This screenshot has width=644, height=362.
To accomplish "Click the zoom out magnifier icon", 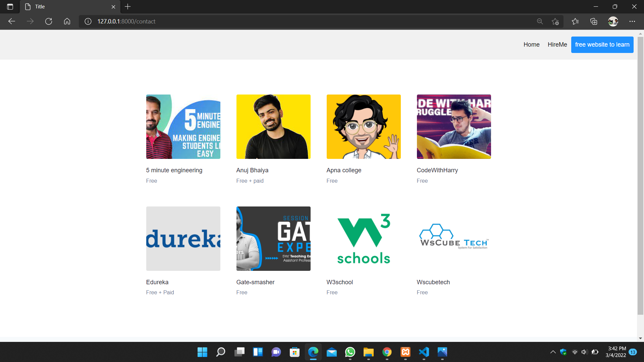I will tap(540, 21).
